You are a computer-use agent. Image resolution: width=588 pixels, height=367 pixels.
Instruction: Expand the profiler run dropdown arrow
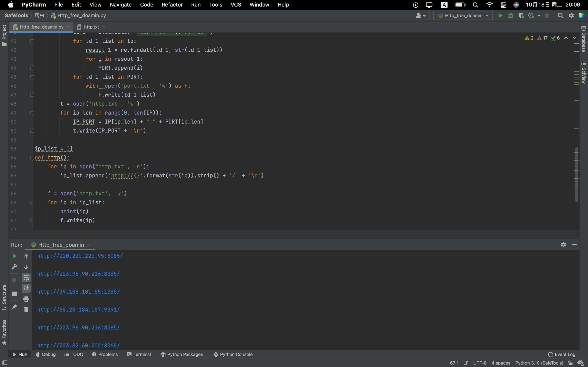tap(539, 16)
